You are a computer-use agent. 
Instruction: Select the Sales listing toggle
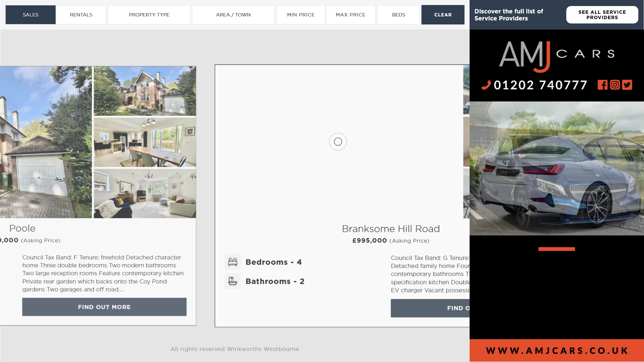pyautogui.click(x=31, y=15)
